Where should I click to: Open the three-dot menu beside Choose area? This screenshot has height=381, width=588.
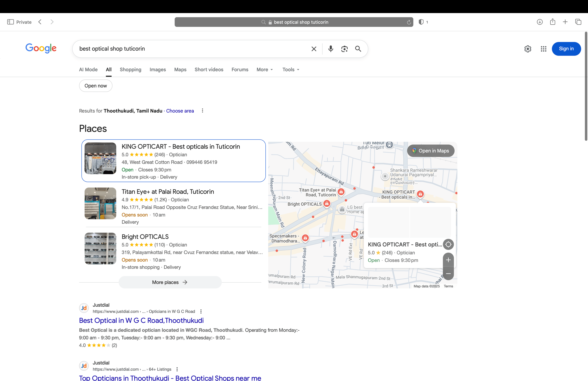203,111
